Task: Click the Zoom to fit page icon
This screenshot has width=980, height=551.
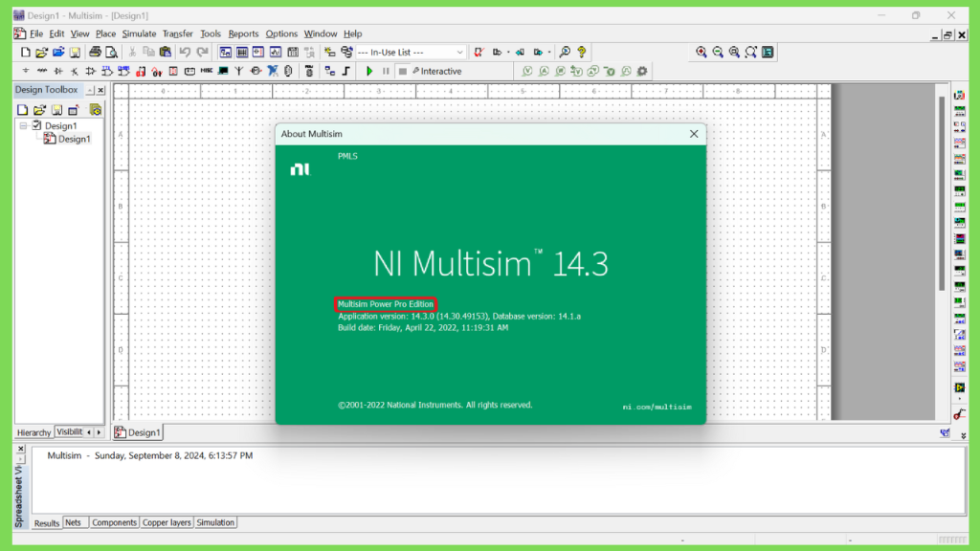Action: tap(751, 53)
